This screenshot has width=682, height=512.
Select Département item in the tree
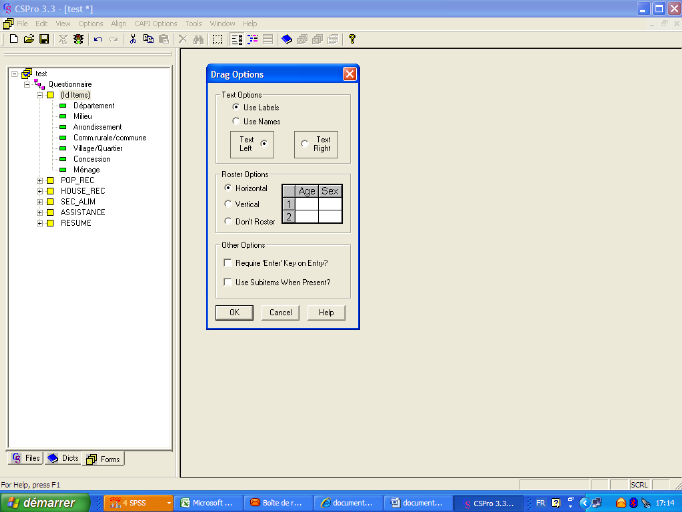tap(93, 105)
